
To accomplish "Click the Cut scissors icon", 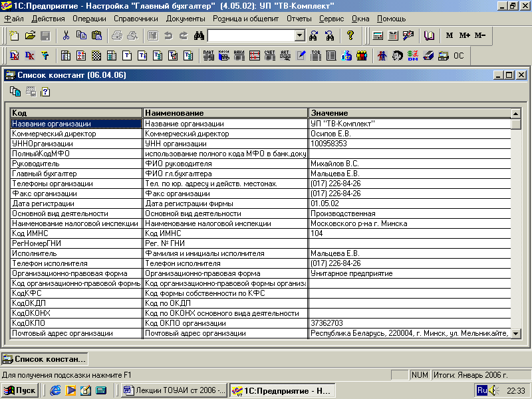I will (66, 35).
